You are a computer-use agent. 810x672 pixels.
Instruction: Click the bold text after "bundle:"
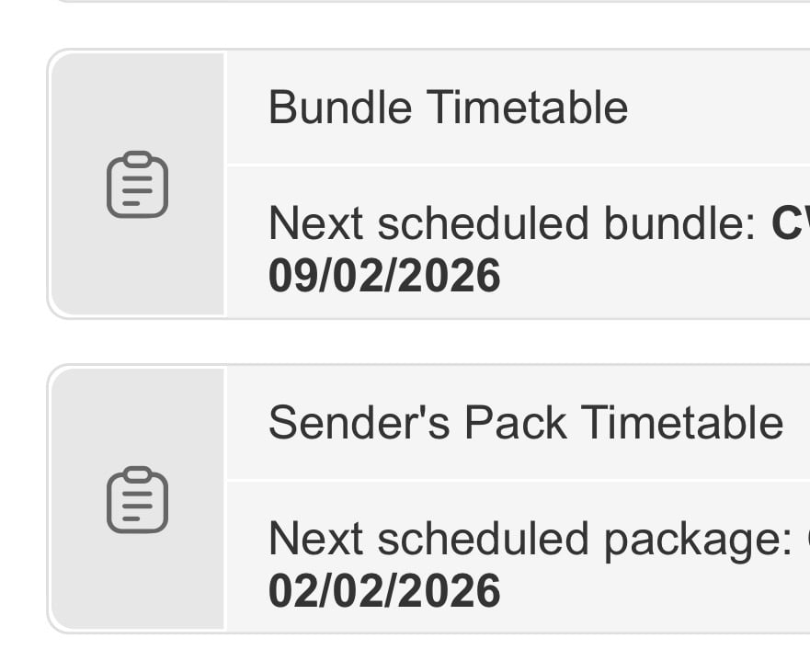pyautogui.click(x=790, y=223)
